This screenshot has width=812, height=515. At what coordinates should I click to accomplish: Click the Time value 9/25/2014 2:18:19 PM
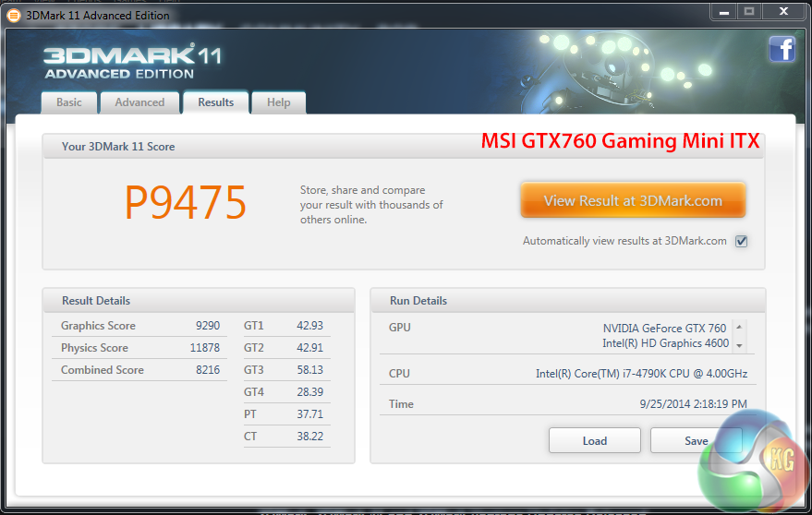(x=693, y=404)
